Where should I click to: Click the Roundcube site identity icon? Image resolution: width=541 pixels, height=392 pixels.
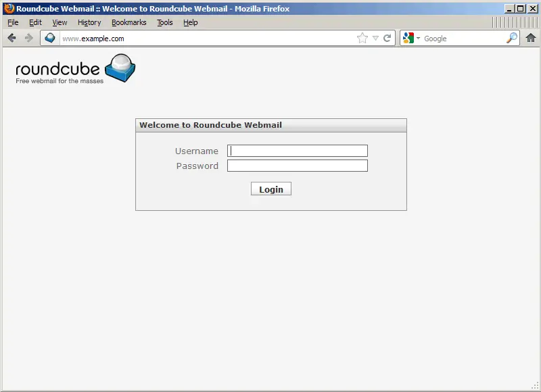[50, 38]
